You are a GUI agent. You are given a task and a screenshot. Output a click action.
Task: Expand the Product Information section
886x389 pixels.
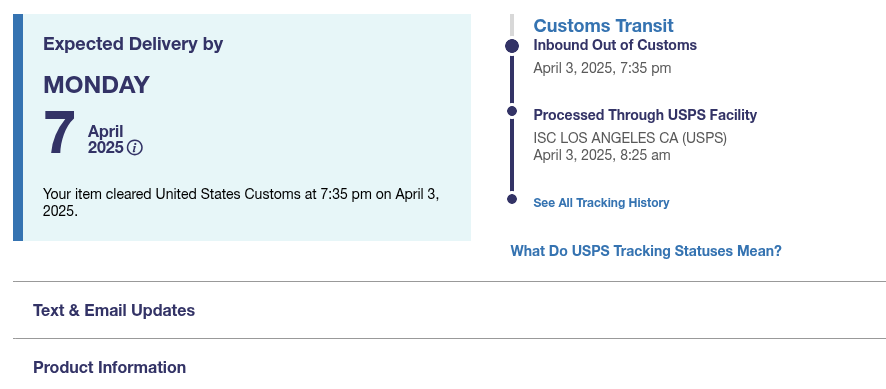[x=449, y=367]
